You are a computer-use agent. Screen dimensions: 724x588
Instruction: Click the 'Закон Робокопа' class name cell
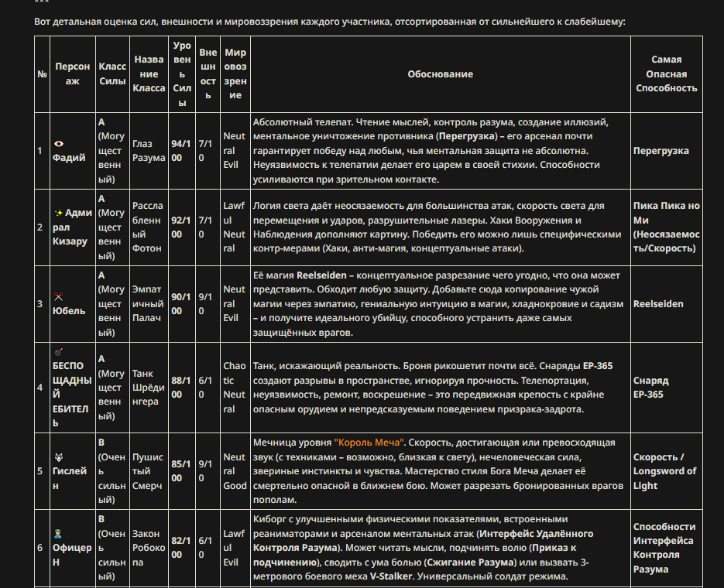[149, 548]
